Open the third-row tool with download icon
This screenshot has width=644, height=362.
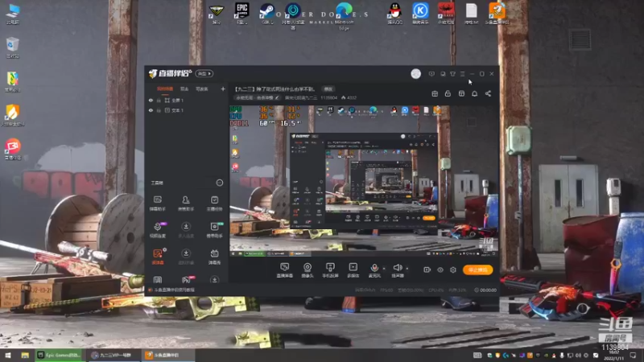click(186, 257)
